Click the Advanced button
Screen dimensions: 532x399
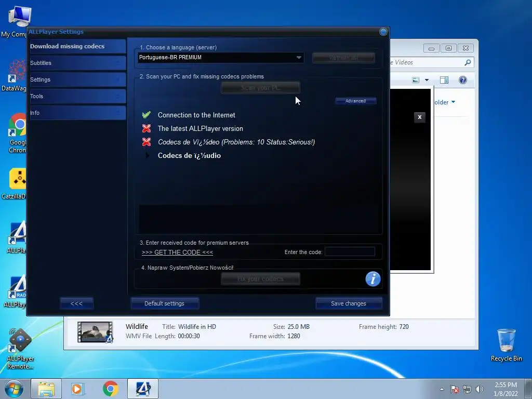coord(355,101)
